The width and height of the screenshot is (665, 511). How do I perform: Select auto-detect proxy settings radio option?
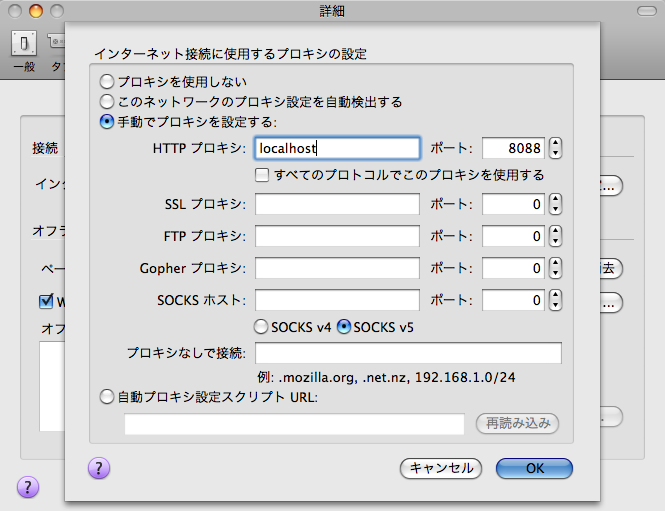point(107,101)
